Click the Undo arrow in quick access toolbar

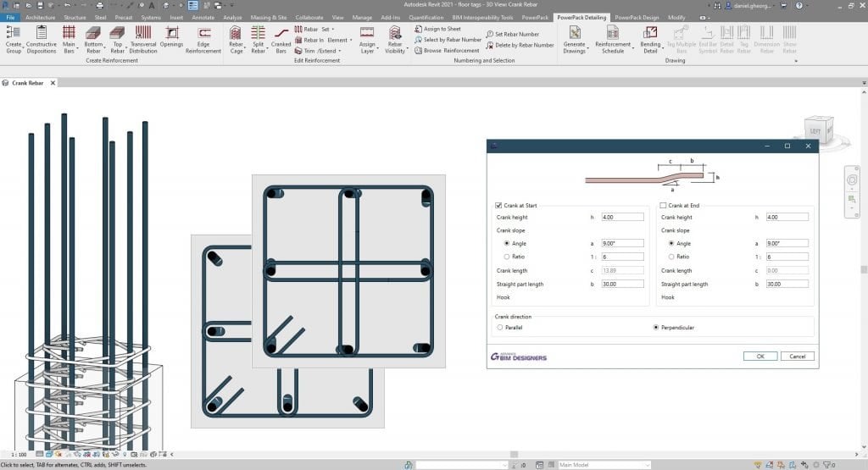67,6
